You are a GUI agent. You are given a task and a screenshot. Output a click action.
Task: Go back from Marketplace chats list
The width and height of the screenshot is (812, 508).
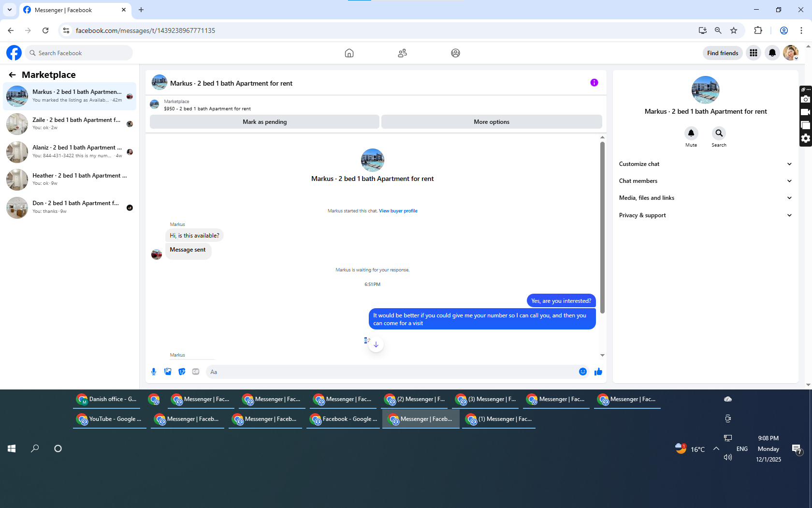[x=12, y=75]
